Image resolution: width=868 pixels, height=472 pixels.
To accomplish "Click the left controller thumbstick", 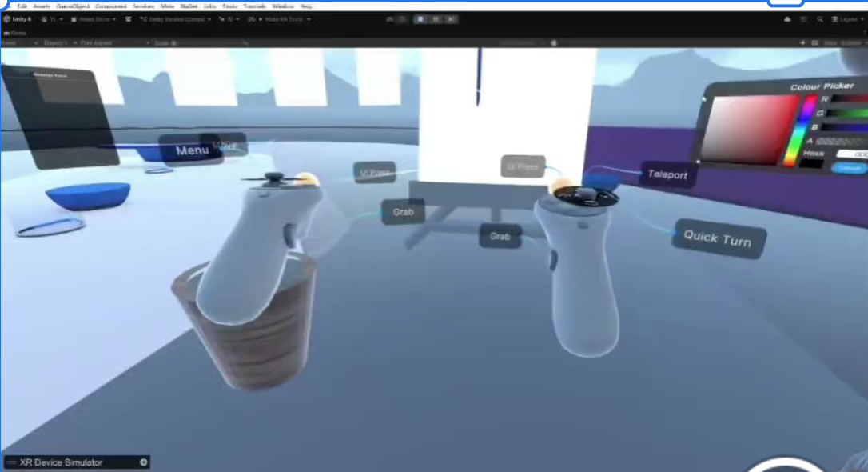I will tap(273, 178).
